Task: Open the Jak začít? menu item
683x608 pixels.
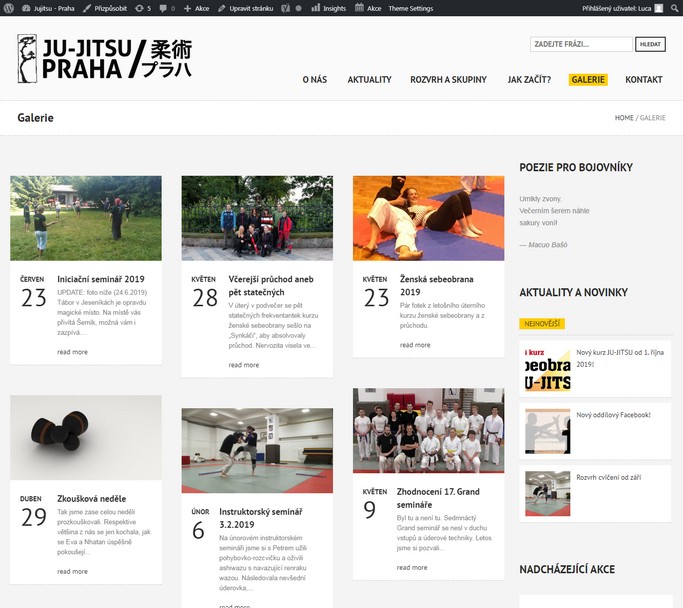Action: [x=529, y=80]
